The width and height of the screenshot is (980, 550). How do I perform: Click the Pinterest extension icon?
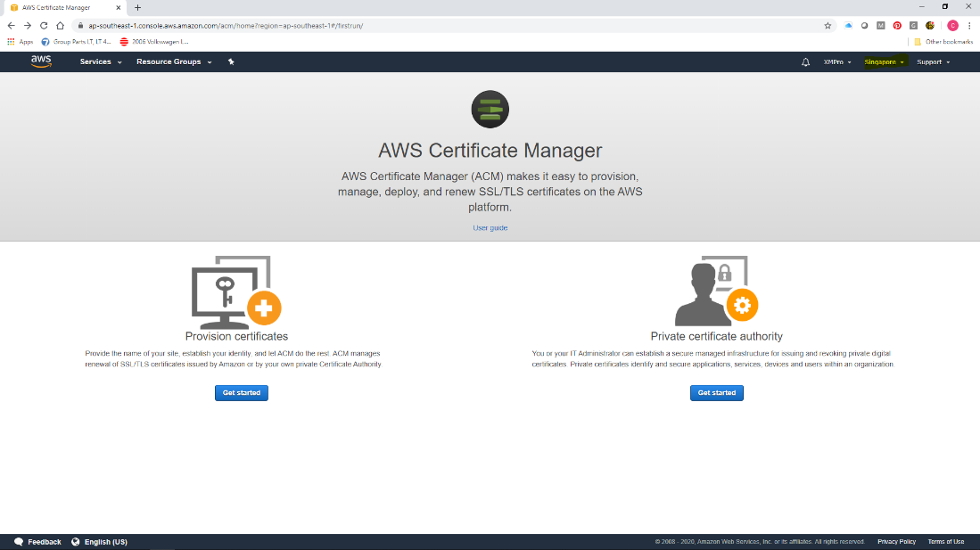897,26
